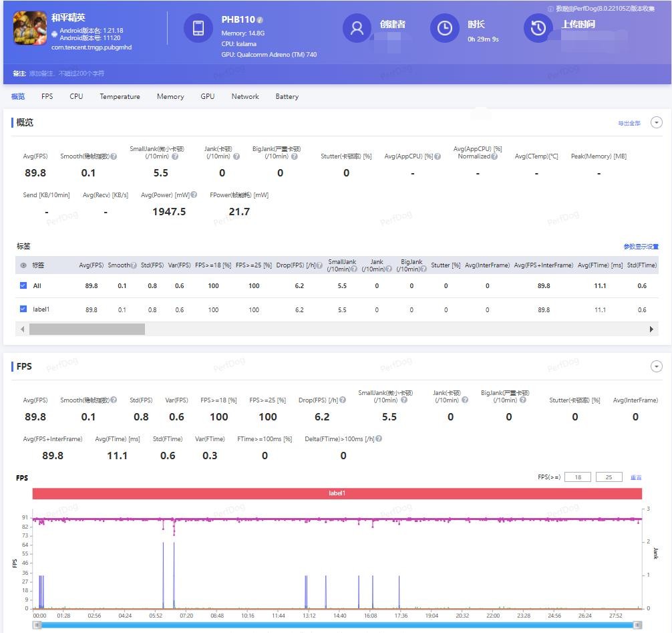Click help icon beside Drop(FPS) in 标签 table header
Screen dimensions: 672x633
click(x=319, y=265)
